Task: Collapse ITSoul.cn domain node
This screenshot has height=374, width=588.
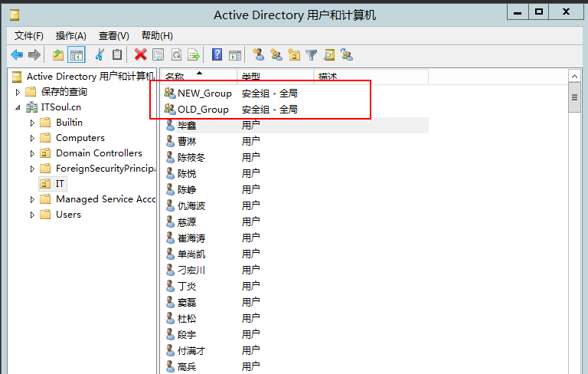Action: tap(18, 107)
